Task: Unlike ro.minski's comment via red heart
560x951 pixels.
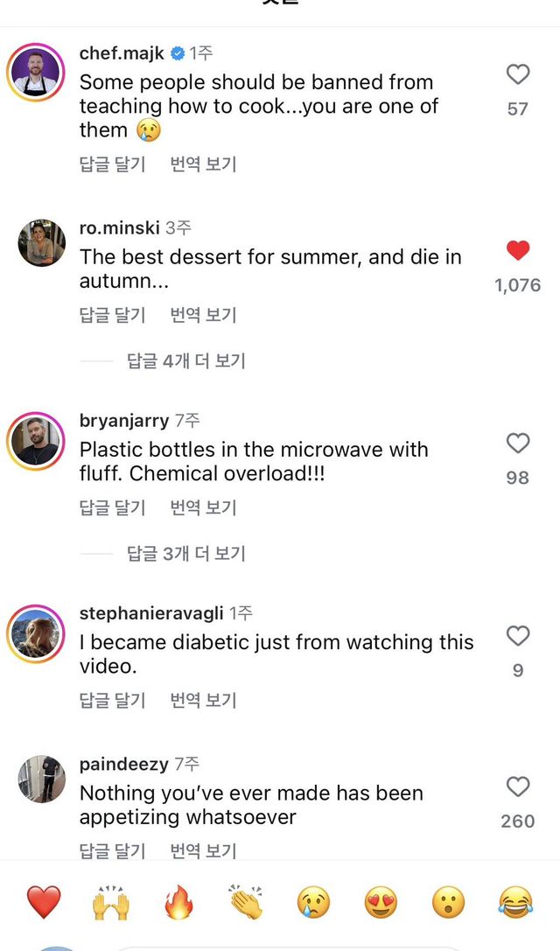Action: tap(518, 251)
